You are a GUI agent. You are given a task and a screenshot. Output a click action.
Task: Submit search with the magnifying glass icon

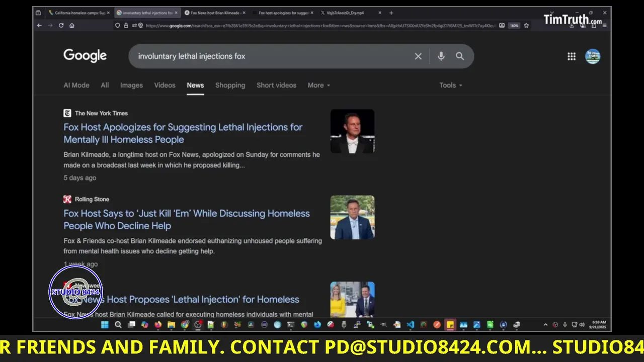click(460, 56)
